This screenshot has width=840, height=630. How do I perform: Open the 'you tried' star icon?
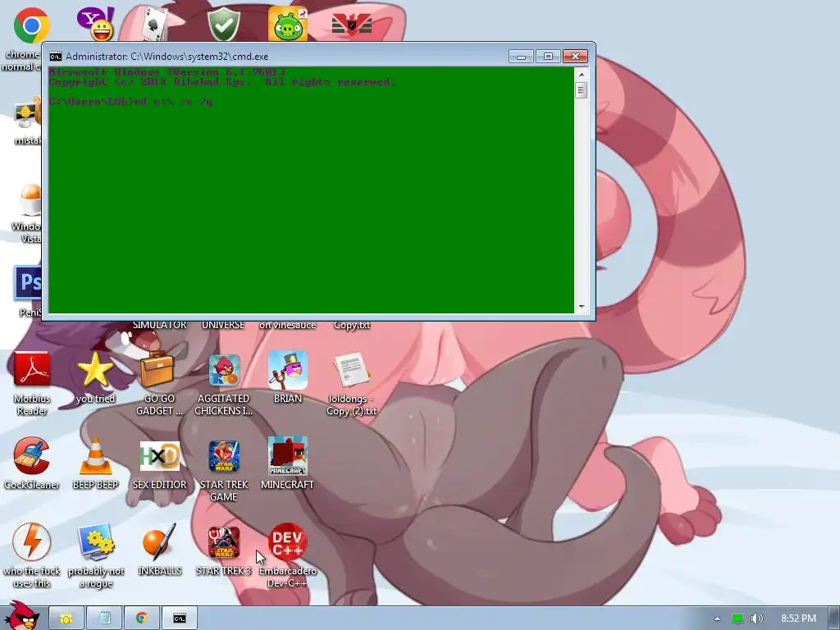click(95, 370)
